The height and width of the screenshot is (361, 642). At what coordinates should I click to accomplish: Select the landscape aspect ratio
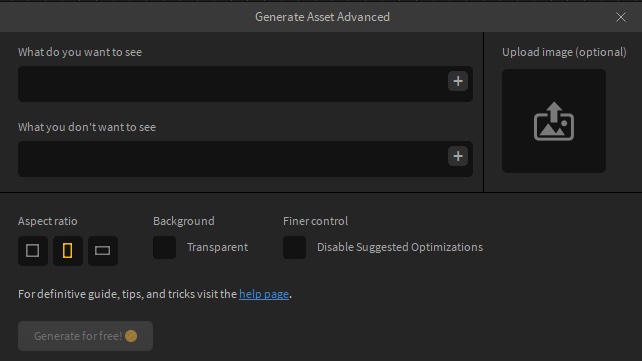pos(103,250)
